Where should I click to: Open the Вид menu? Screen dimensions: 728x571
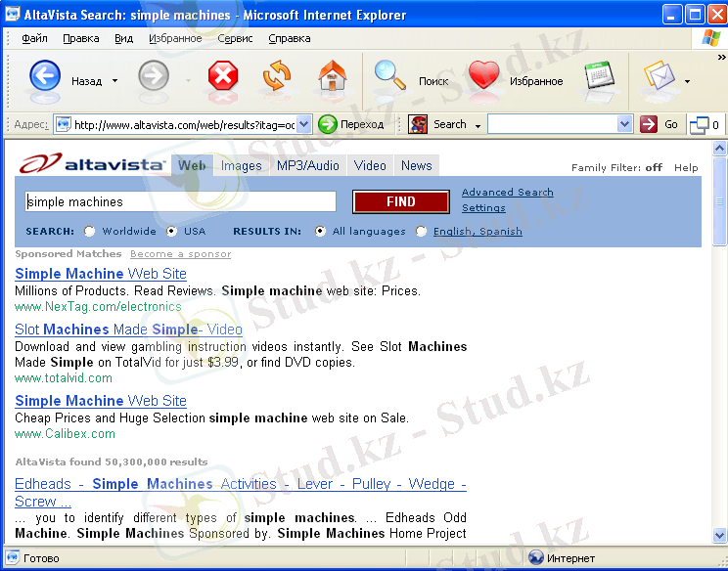point(123,38)
